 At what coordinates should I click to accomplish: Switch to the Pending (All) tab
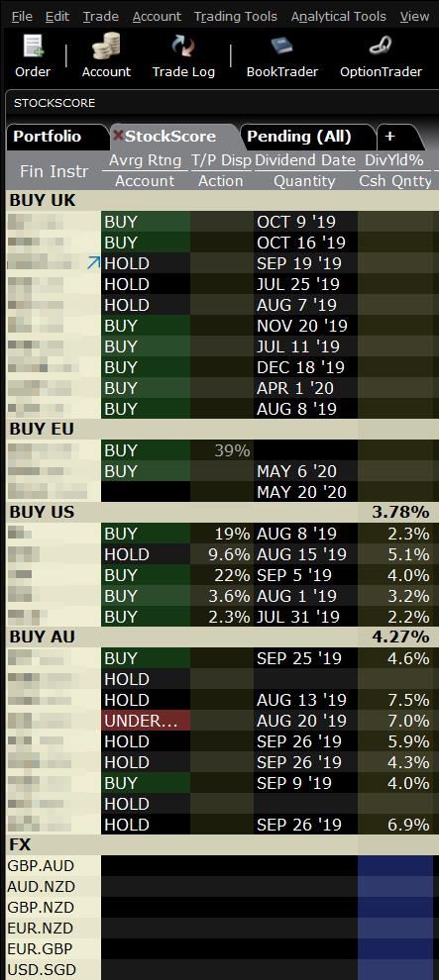299,137
